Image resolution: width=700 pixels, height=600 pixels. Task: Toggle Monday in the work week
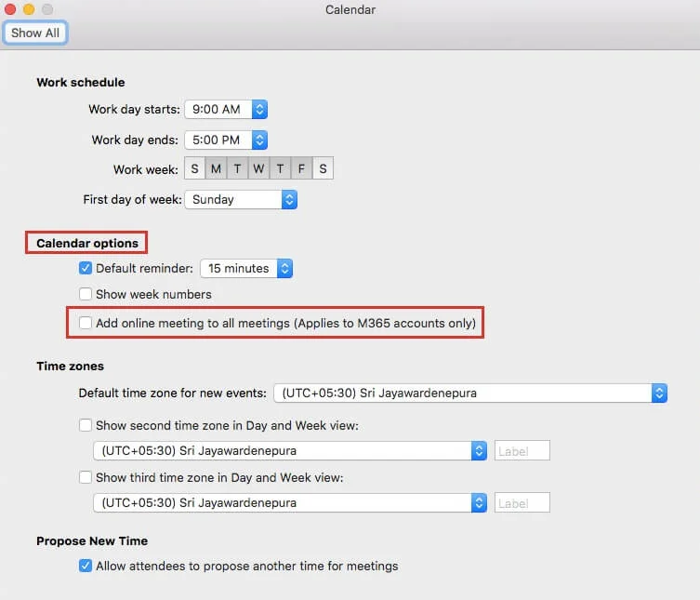[x=216, y=168]
